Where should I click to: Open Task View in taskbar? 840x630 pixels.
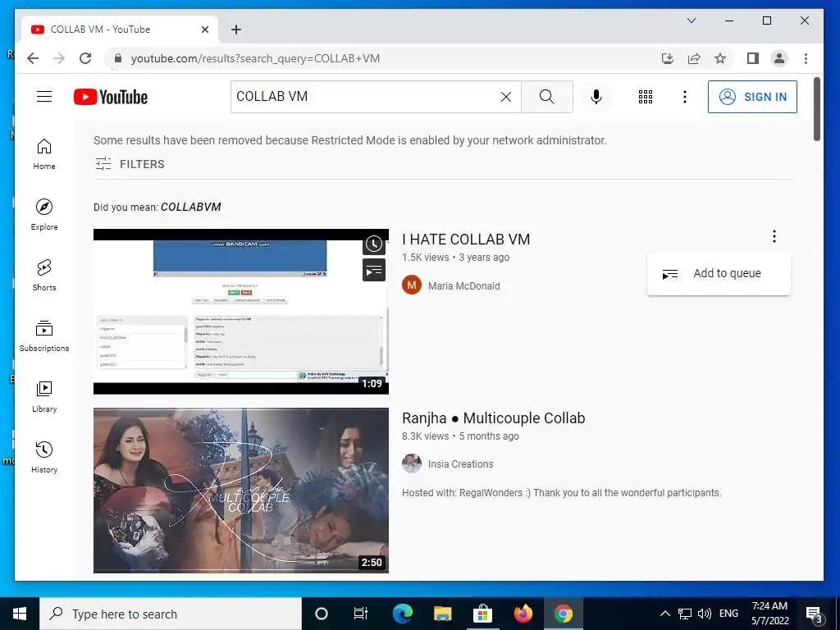coord(361,614)
